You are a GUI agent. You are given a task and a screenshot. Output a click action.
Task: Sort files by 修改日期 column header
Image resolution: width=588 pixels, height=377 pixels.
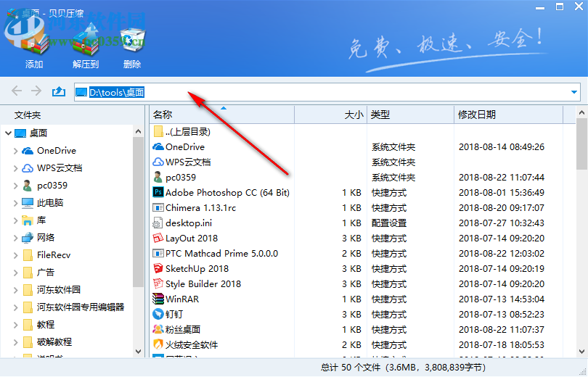click(x=508, y=115)
